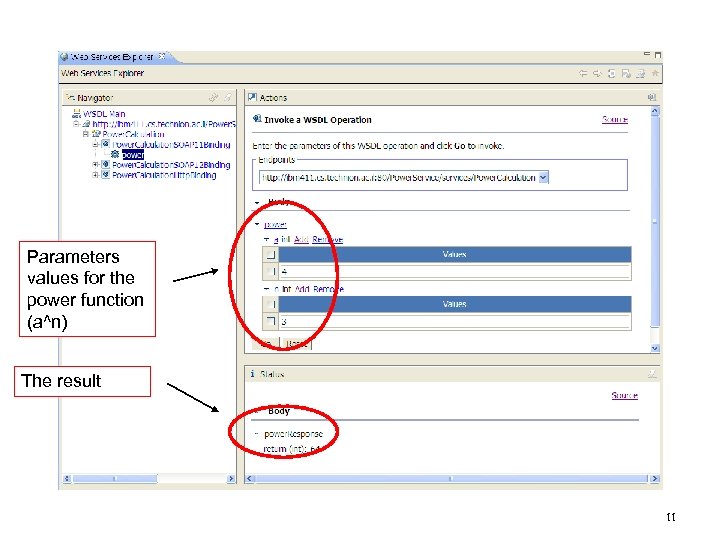Image resolution: width=720 pixels, height=540 pixels.
Task: Click scroll-right arrow of Status scrollbar
Action: click(x=655, y=478)
